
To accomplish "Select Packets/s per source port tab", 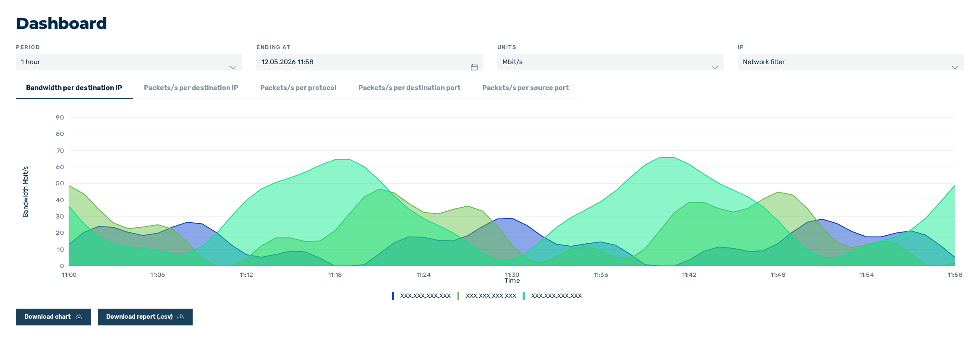I will click(x=525, y=88).
